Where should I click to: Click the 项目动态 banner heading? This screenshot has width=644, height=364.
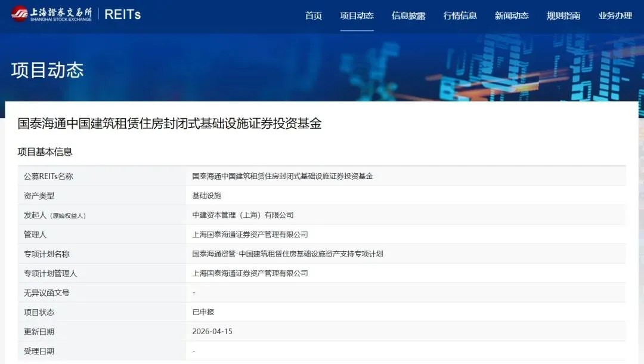click(47, 70)
